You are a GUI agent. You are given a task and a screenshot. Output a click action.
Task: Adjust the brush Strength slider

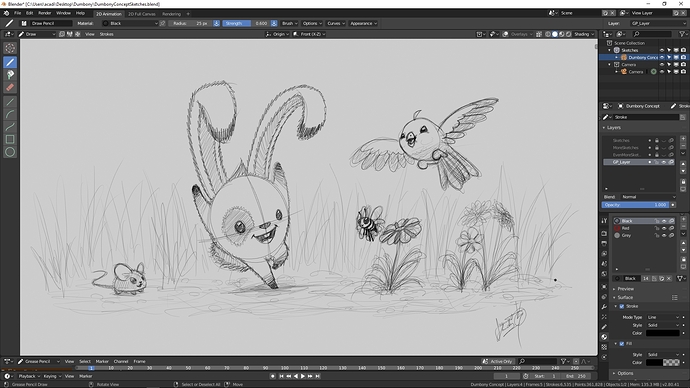pyautogui.click(x=246, y=23)
